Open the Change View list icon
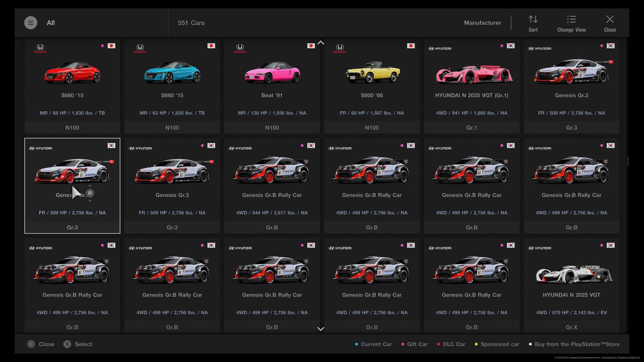The image size is (644, 362). point(571,19)
